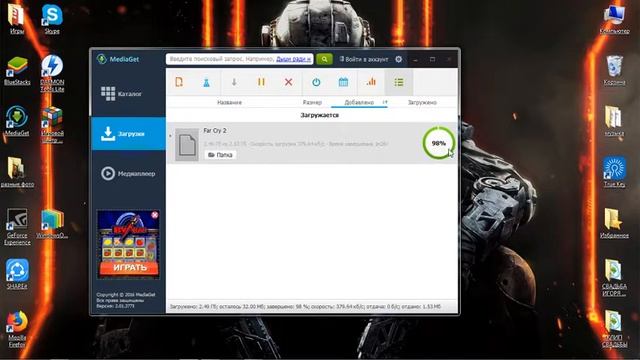This screenshot has height=360, width=640.
Task: Open the Rubik's cube desktop shortcut
Action: 52,124
